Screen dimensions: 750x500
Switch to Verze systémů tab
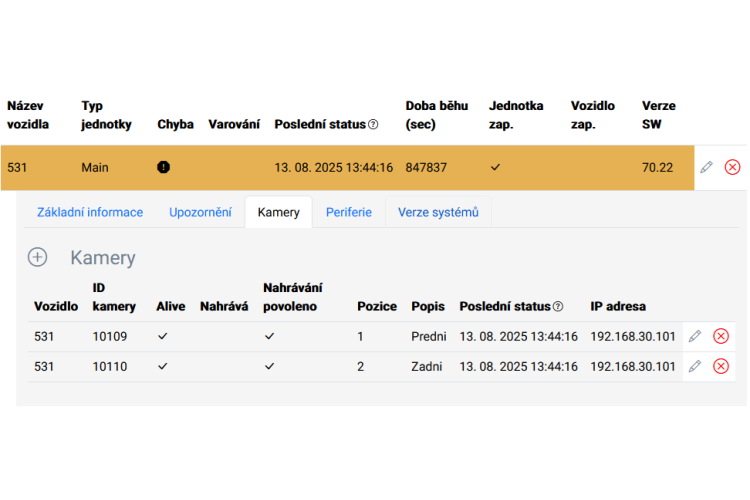[438, 212]
